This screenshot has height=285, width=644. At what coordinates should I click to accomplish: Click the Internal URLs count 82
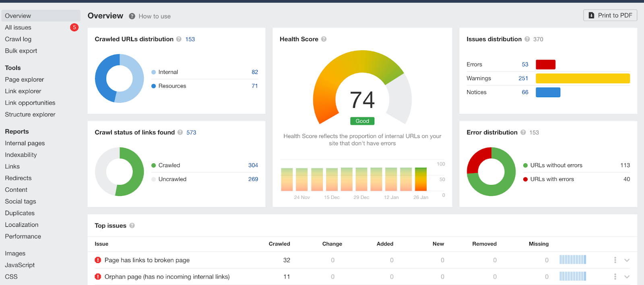[255, 72]
